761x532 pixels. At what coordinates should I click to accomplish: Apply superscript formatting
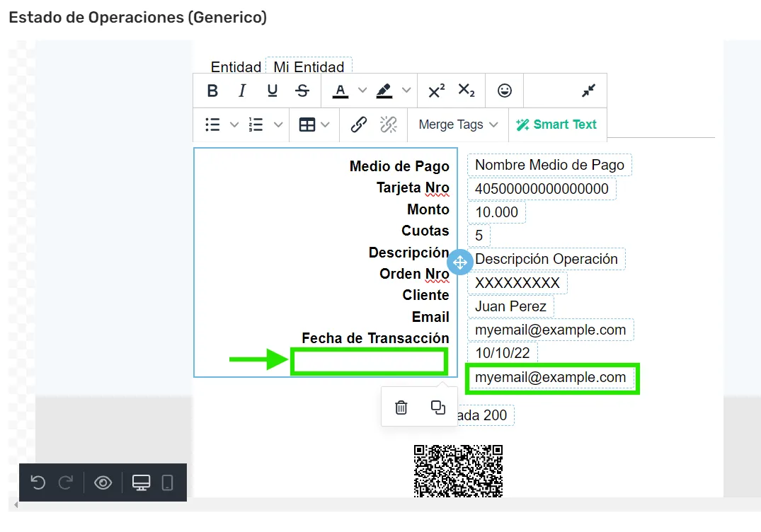click(436, 91)
